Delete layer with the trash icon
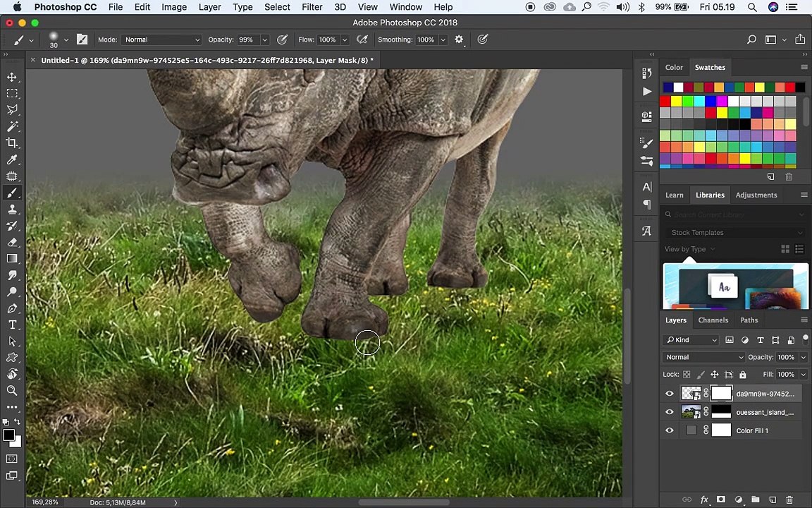Image resolution: width=812 pixels, height=508 pixels. tap(789, 500)
